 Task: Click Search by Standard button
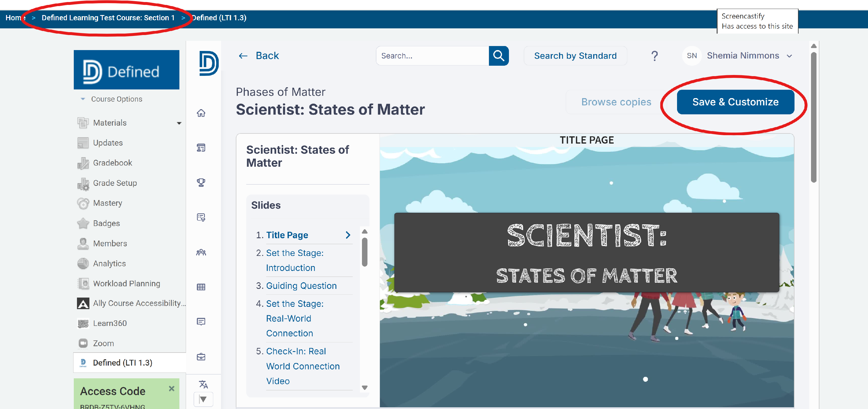pos(575,56)
